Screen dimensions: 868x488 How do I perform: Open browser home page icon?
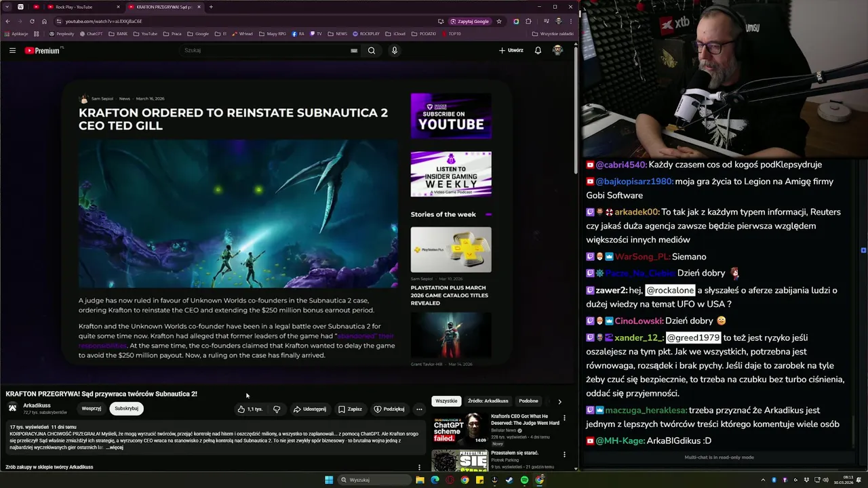pos(44,21)
